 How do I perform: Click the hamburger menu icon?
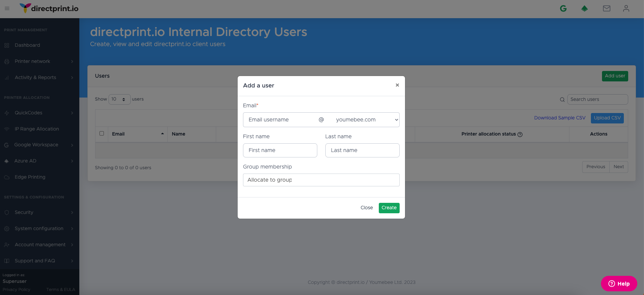tap(7, 8)
